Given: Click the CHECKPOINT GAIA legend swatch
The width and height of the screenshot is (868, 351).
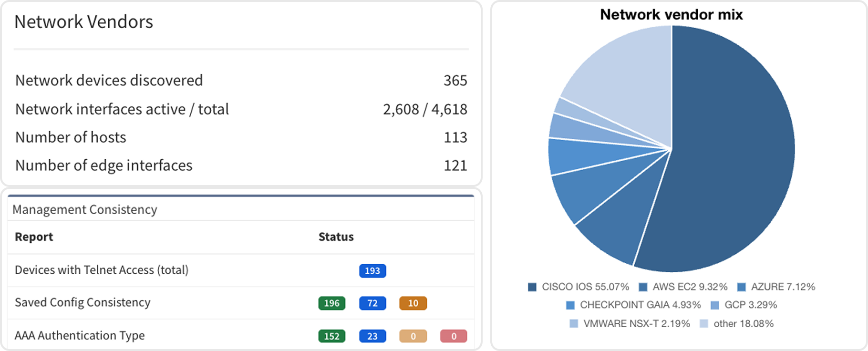Looking at the screenshot, I should [570, 305].
